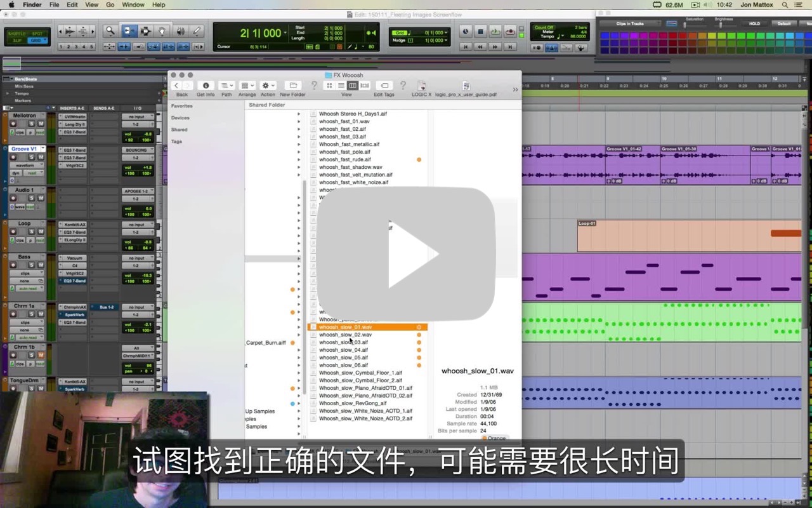Click the Finder Back arrow
Viewport: 812px width, 508px height.
coord(176,85)
